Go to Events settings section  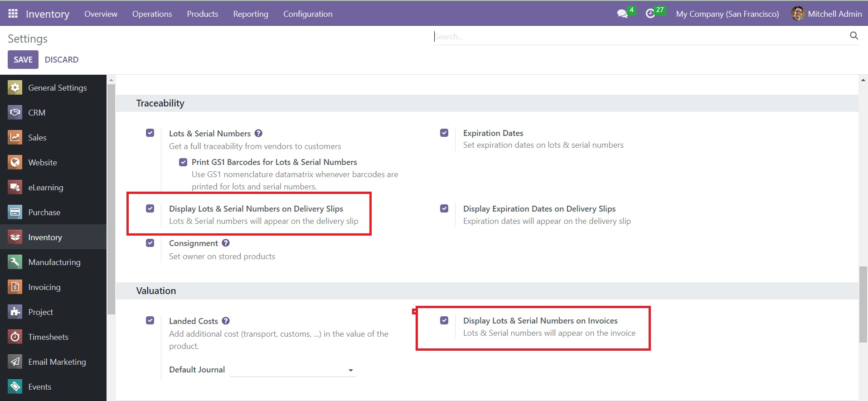[53, 387]
